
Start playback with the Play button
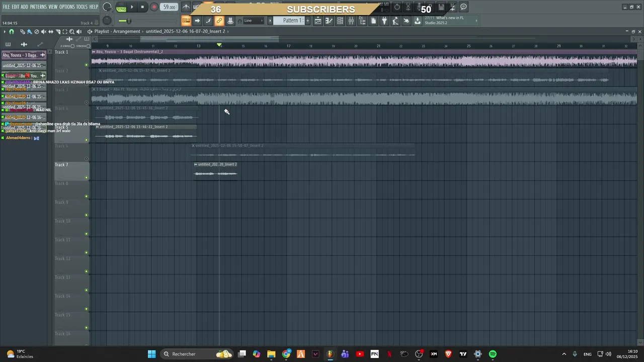(132, 7)
